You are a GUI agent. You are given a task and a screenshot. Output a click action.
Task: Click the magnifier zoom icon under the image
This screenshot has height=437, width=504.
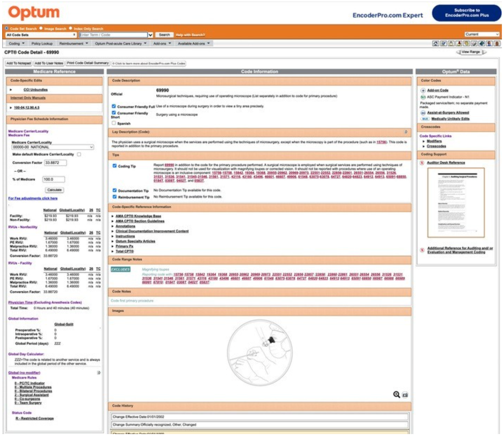[x=396, y=394]
